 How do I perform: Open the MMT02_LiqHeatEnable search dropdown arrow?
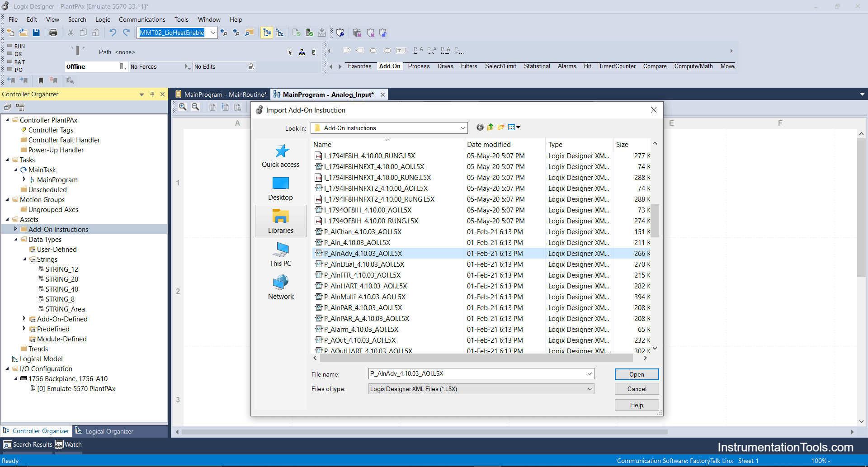click(213, 33)
